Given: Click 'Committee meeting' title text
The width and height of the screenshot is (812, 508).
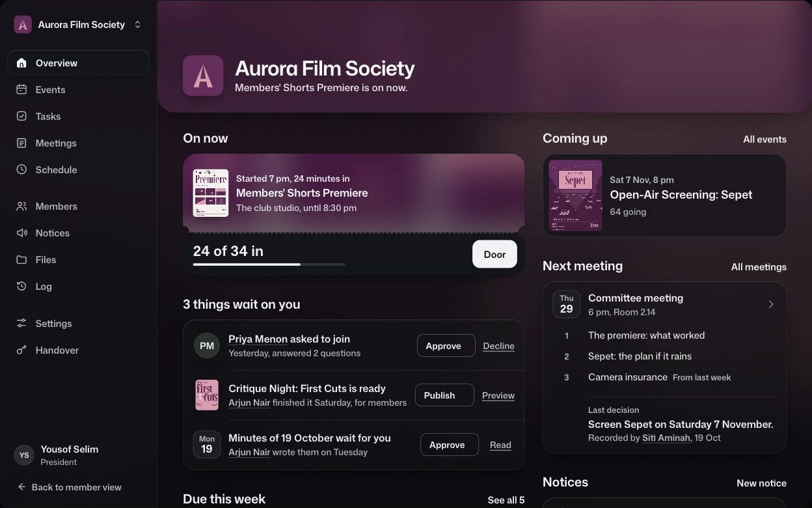Looking at the screenshot, I should pos(636,298).
